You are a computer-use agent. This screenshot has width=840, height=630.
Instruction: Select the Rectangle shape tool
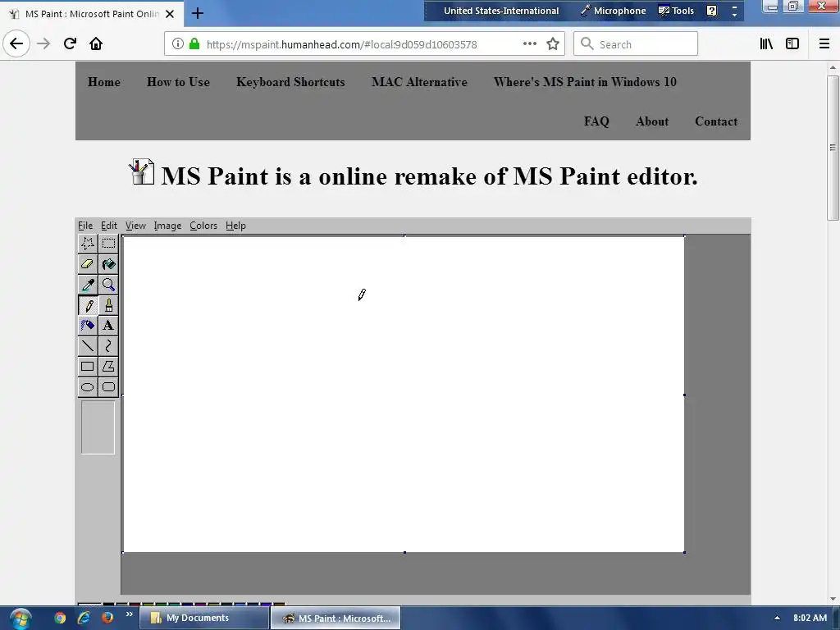[x=87, y=367]
